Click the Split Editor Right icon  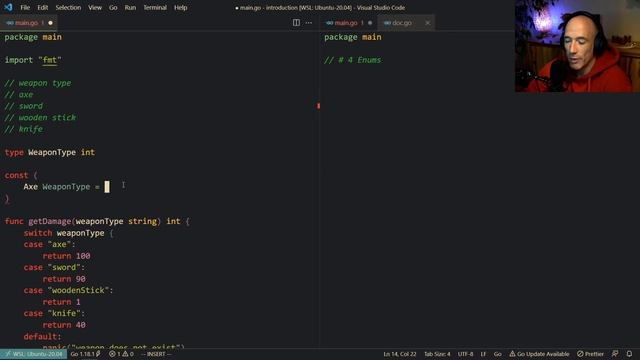[x=296, y=23]
